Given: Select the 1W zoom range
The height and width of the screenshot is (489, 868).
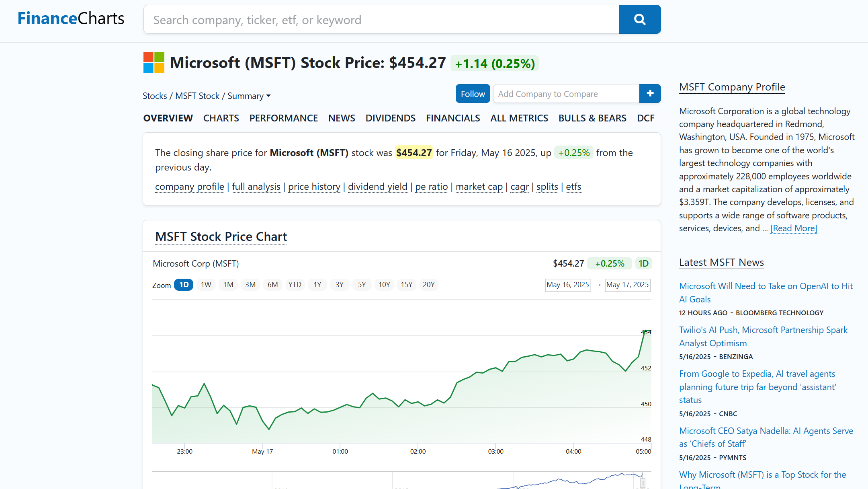Looking at the screenshot, I should (206, 285).
